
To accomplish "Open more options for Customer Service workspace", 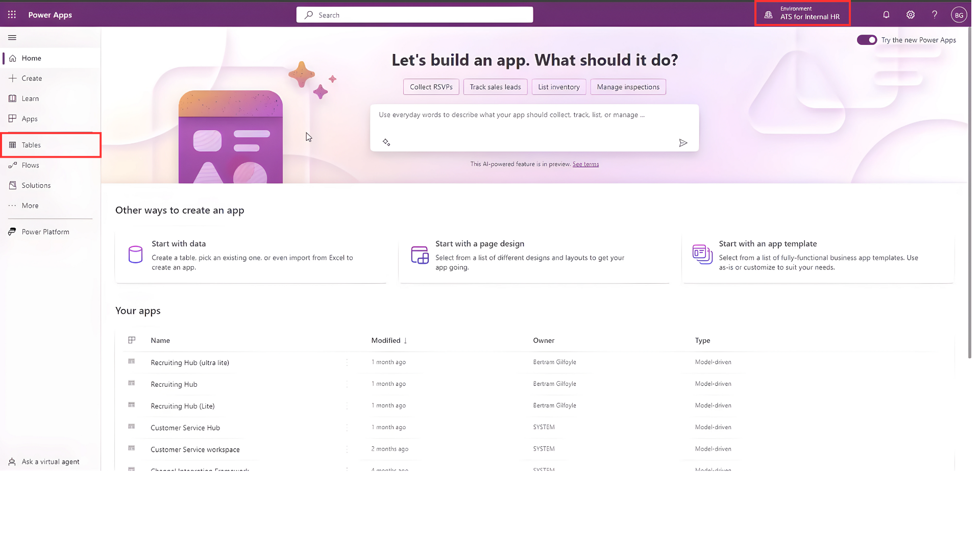I will point(347,449).
